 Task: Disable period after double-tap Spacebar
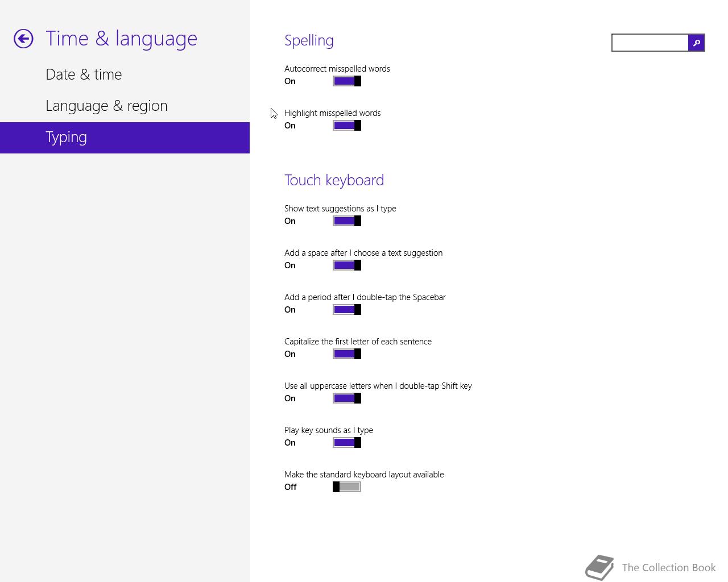(x=347, y=310)
